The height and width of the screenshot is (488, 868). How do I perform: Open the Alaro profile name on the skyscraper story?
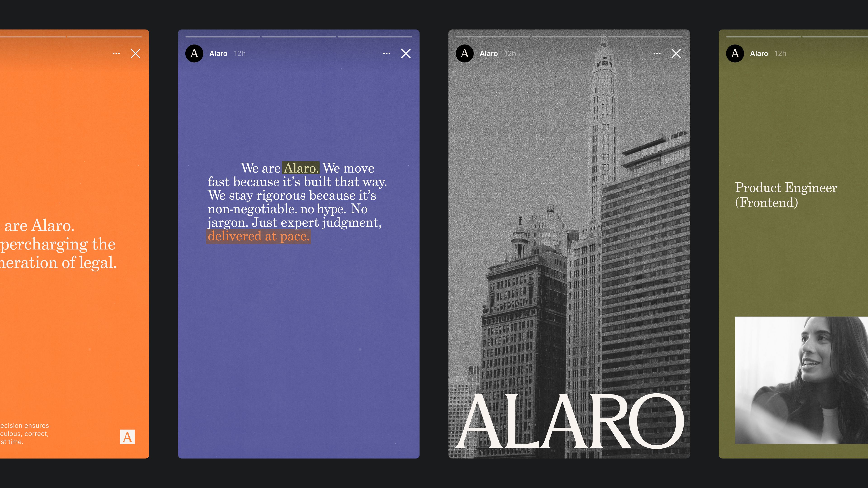488,54
